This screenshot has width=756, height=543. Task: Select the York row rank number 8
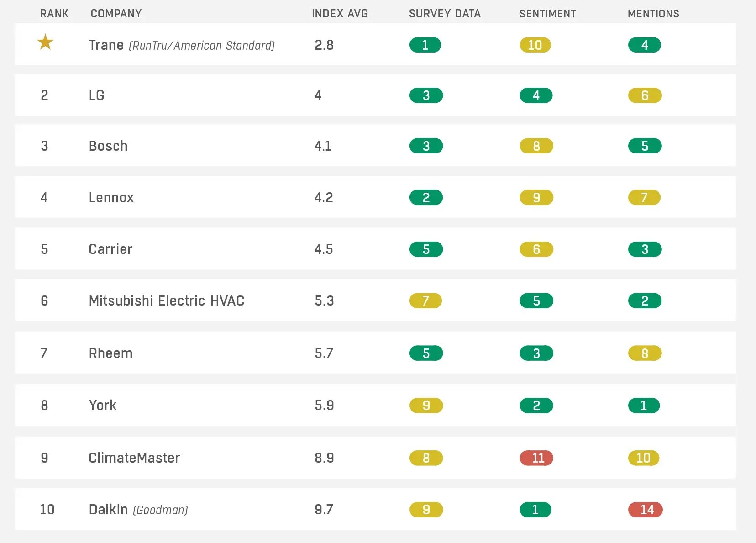[x=44, y=405]
